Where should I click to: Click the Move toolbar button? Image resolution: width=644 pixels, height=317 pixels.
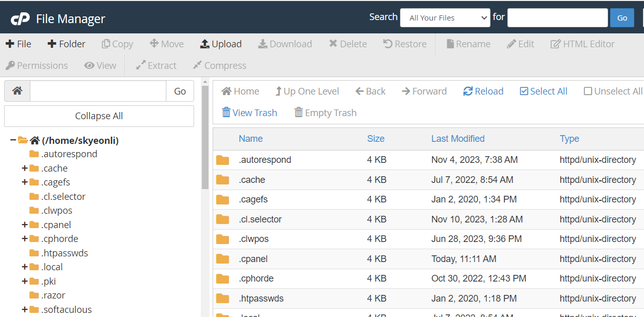tap(166, 44)
